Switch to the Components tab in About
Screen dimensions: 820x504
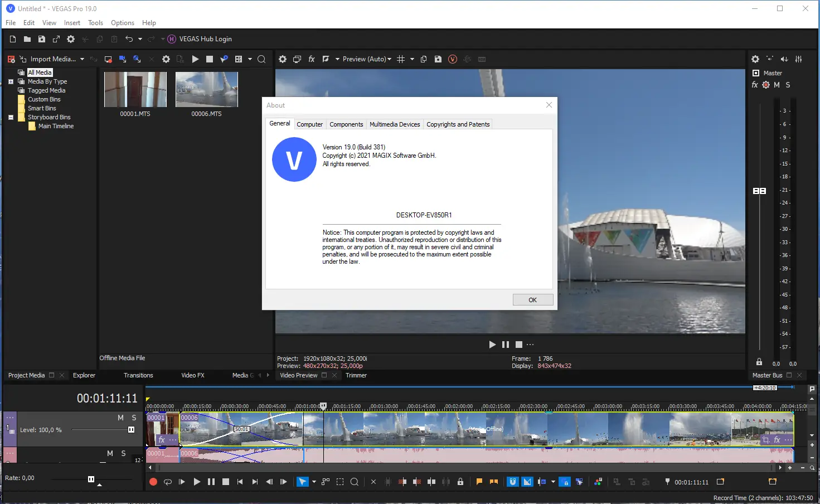pyautogui.click(x=346, y=124)
